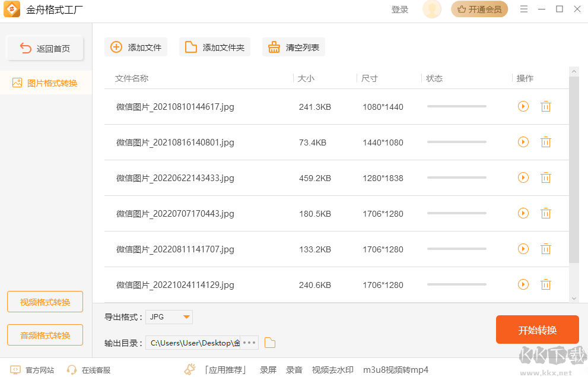This screenshot has width=588, height=377.
Task: Open the 视频去水印 watermark remover
Action: click(332, 369)
